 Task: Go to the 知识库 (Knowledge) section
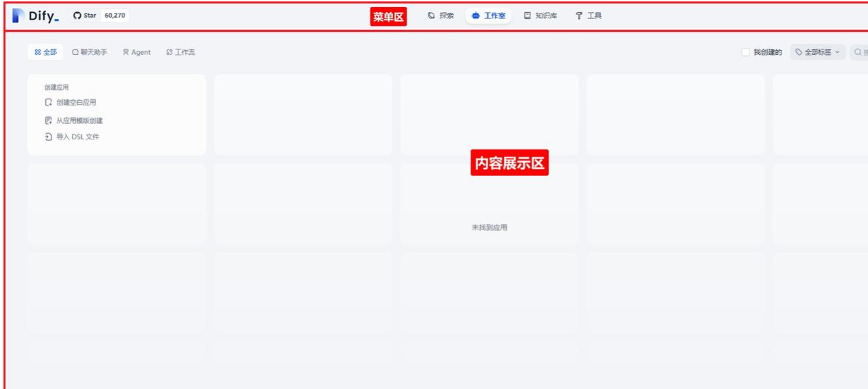coord(541,16)
